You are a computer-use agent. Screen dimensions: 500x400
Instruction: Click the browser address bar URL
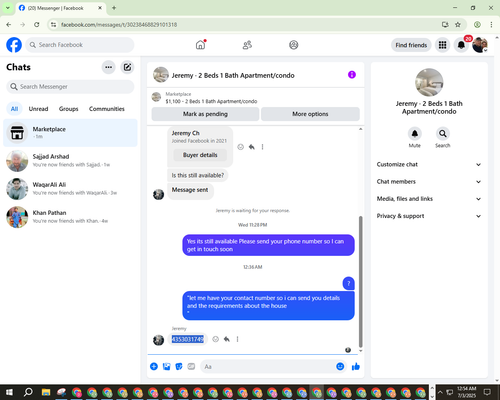coord(119,25)
